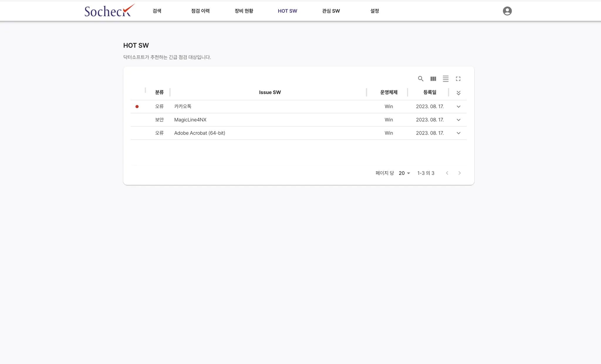
Task: Open the user account avatar
Action: coord(507,11)
